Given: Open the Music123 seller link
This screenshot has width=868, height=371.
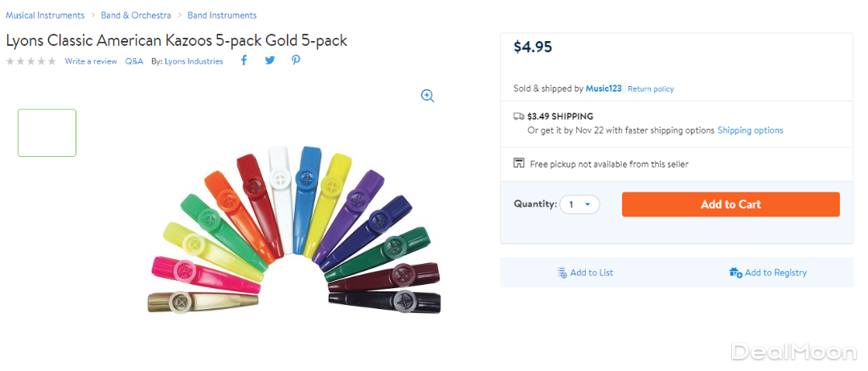Looking at the screenshot, I should pos(604,89).
